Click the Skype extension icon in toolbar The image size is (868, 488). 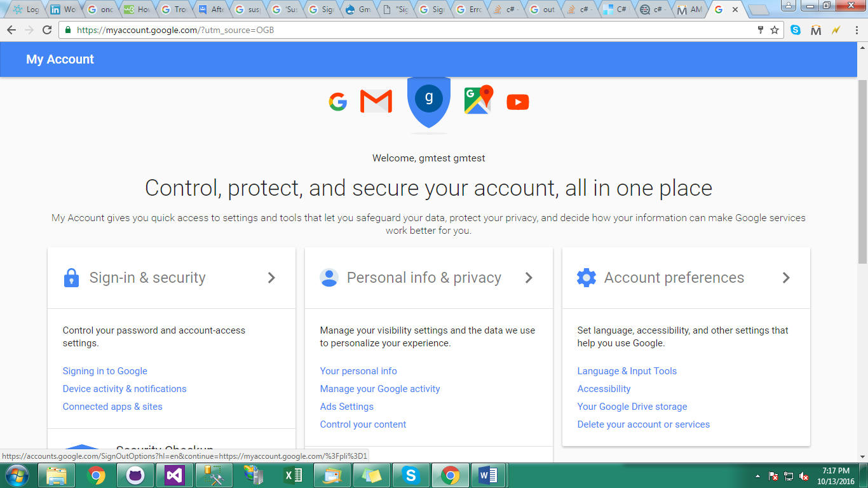point(796,30)
